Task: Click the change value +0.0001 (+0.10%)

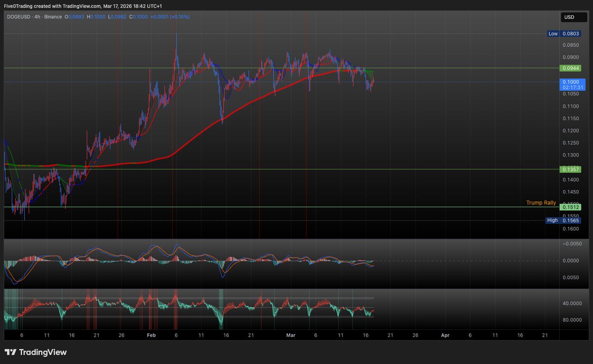Action: (171, 17)
